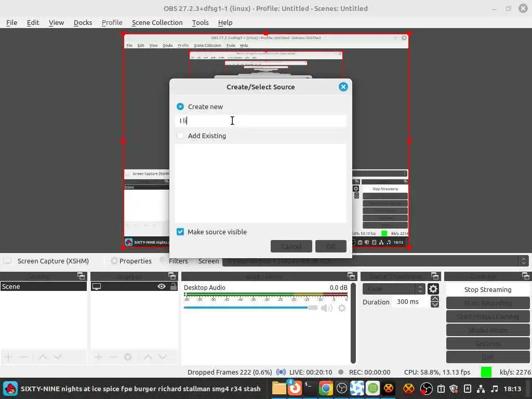Expand the Fade transition dropdown
This screenshot has width=532, height=399.
click(394, 289)
